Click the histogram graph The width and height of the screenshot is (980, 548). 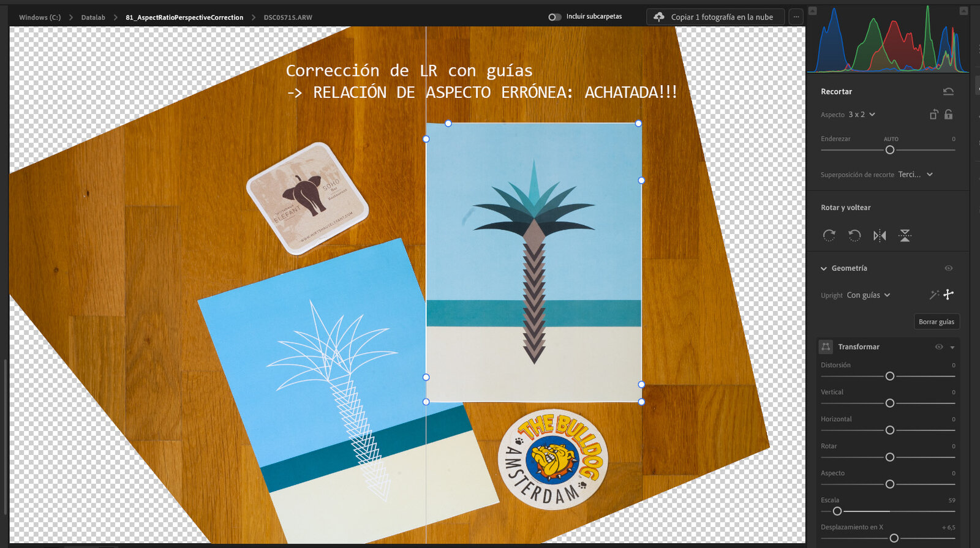pyautogui.click(x=888, y=39)
